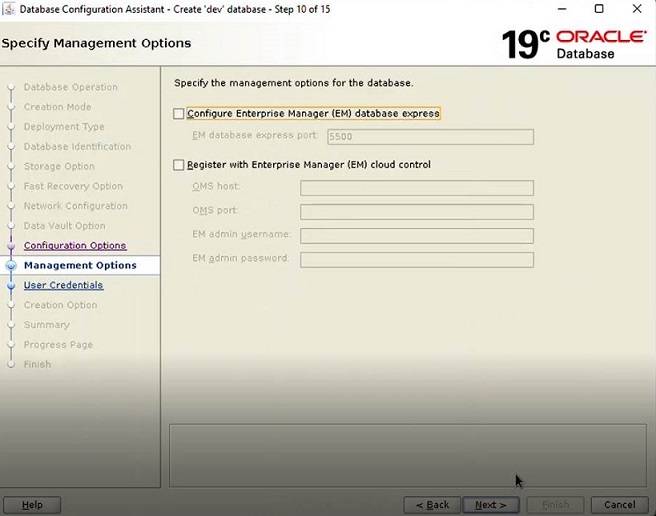This screenshot has height=516, width=656.
Task: Check Register with Enterprise Manager cloud control
Action: (x=179, y=165)
